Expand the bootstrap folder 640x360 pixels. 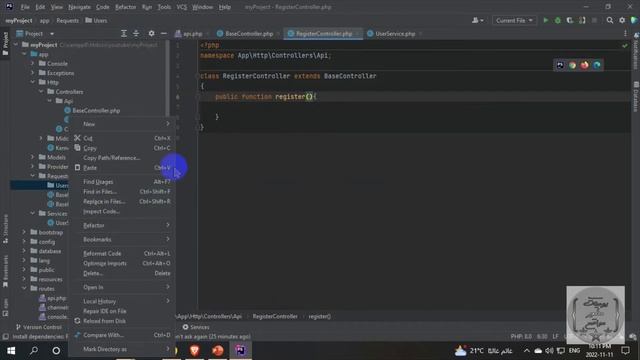coord(24,232)
